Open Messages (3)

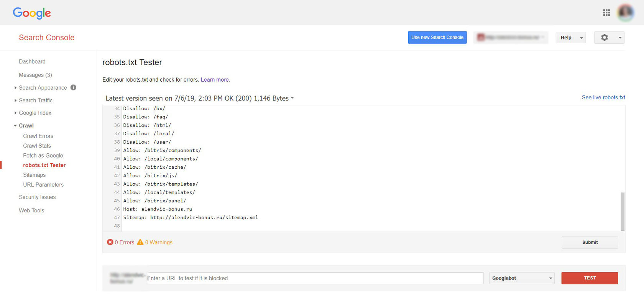(35, 75)
